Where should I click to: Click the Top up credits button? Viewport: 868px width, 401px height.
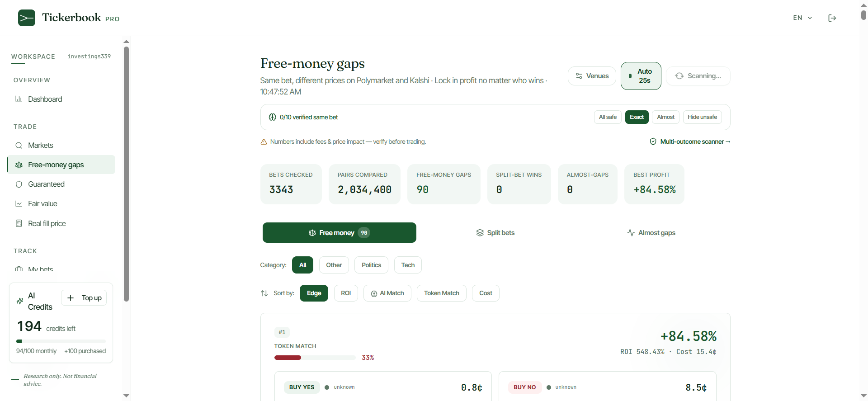coord(84,298)
